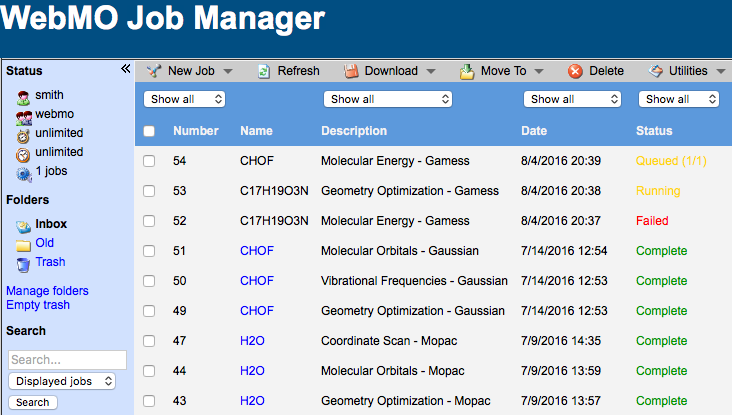
Task: Click the New Job toolbar icon
Action: (154, 71)
